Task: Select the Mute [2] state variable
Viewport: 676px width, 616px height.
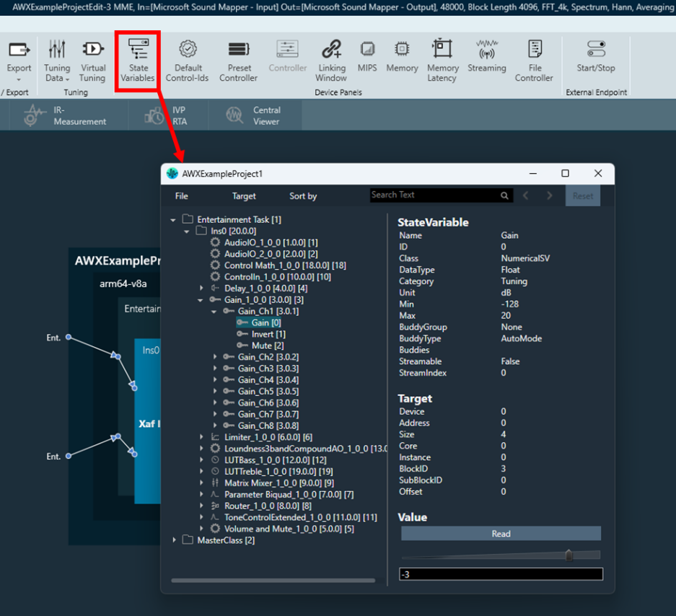Action: coord(267,346)
